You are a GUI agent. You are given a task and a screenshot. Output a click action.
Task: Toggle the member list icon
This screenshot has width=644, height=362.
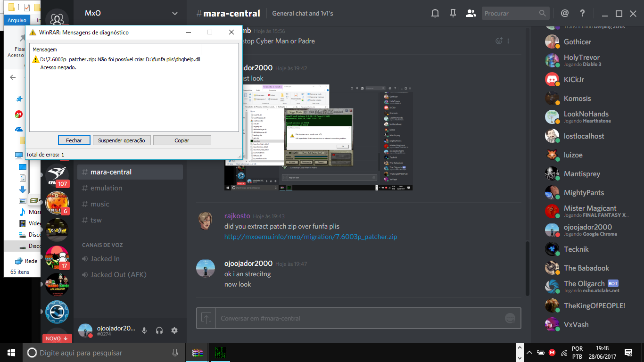pyautogui.click(x=471, y=14)
